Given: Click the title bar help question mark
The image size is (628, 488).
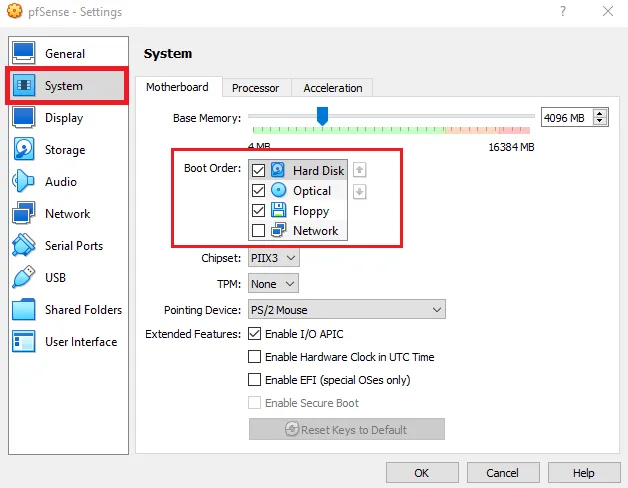Looking at the screenshot, I should pos(563,11).
